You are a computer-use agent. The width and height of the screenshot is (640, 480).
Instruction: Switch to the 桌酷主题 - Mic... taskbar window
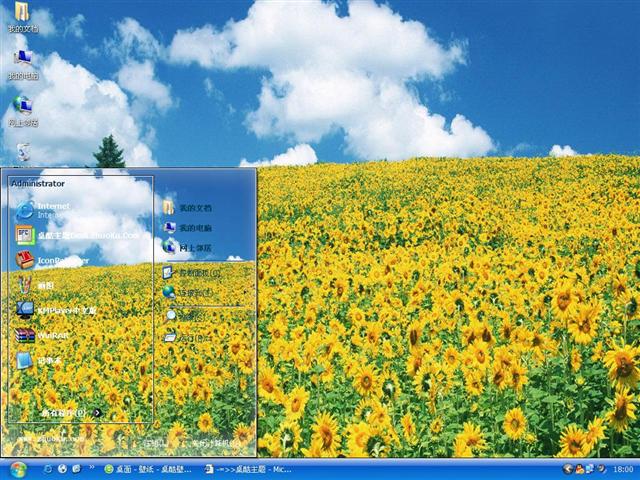point(248,469)
